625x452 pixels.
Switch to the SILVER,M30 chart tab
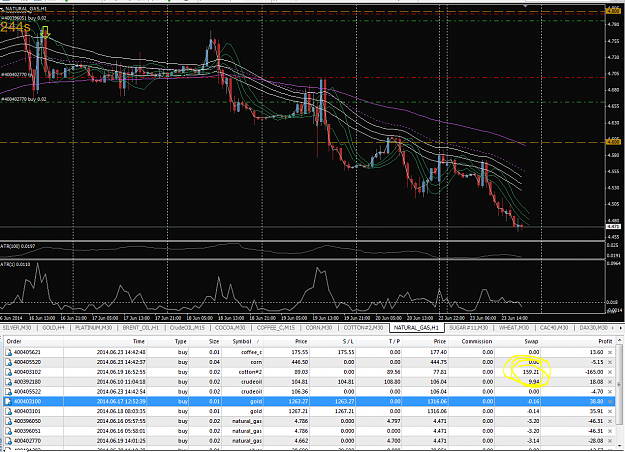point(17,328)
